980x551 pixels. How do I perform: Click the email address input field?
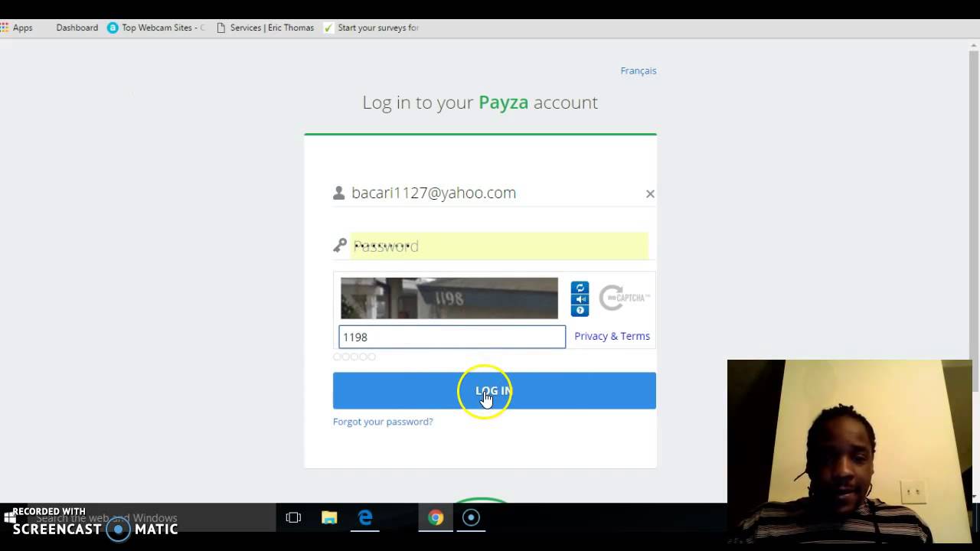(494, 193)
